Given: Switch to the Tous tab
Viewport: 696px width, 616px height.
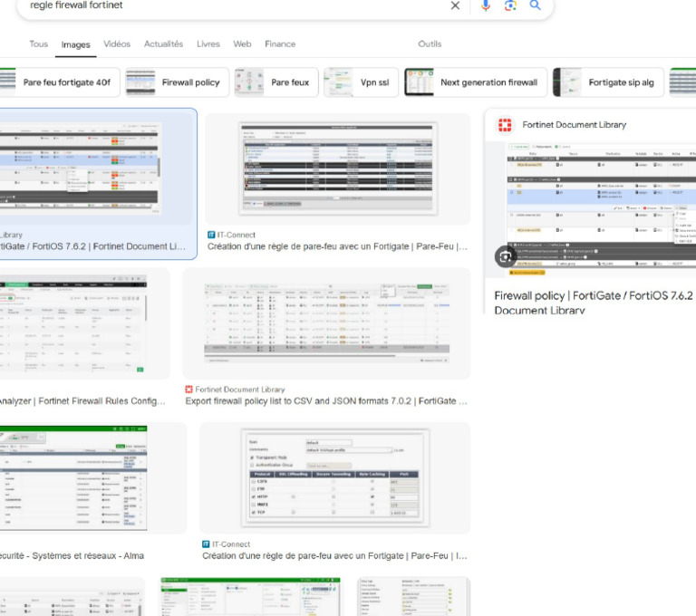Looking at the screenshot, I should pos(39,44).
